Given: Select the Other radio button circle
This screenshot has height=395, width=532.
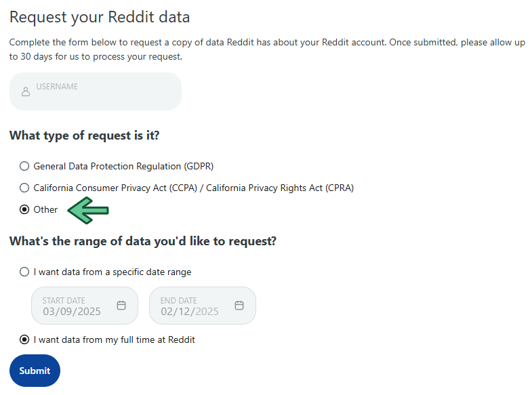Looking at the screenshot, I should [24, 209].
